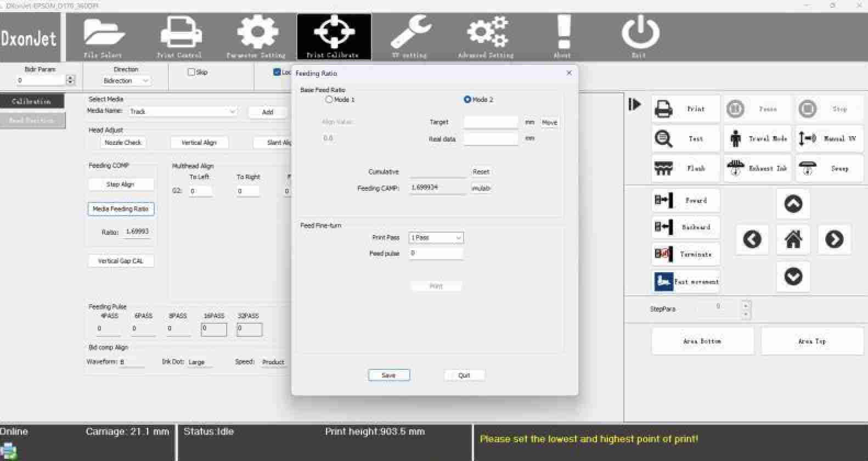
Task: Open Advanced Setting gears icon
Action: (x=486, y=37)
